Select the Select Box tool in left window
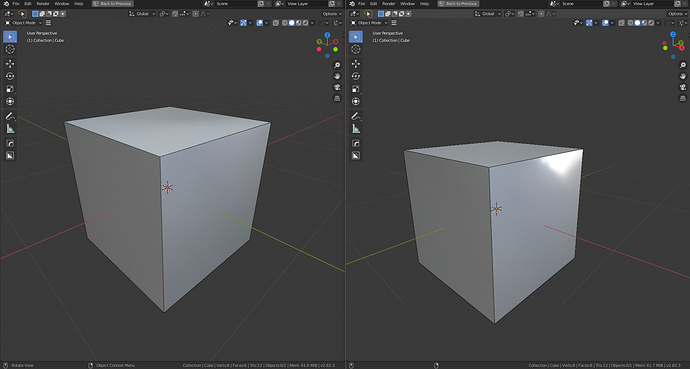Viewport: 690px width, 369px height. (x=10, y=37)
